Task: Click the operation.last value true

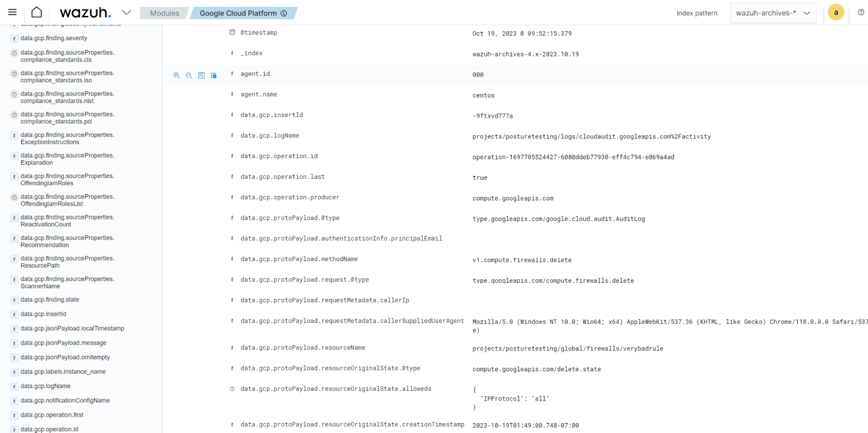Action: click(480, 178)
